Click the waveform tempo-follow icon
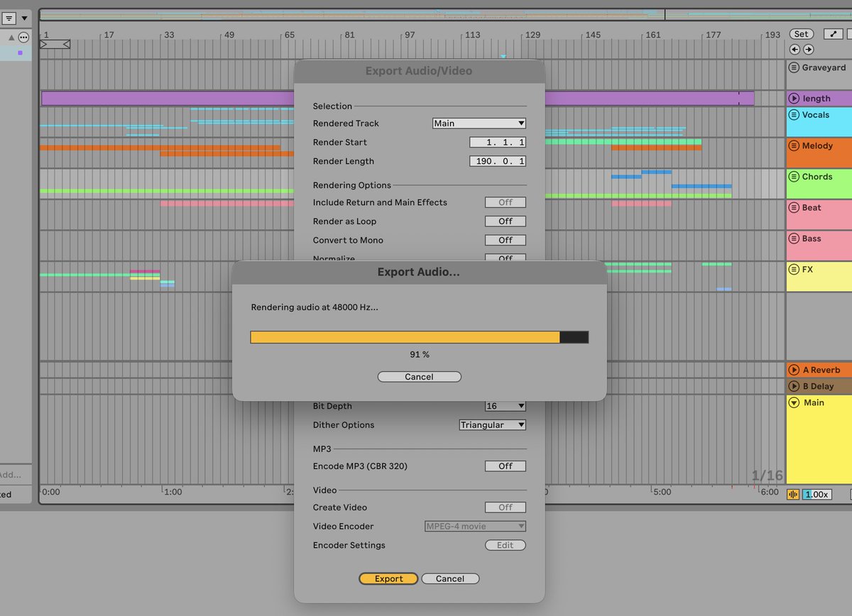The height and width of the screenshot is (616, 852). 793,494
